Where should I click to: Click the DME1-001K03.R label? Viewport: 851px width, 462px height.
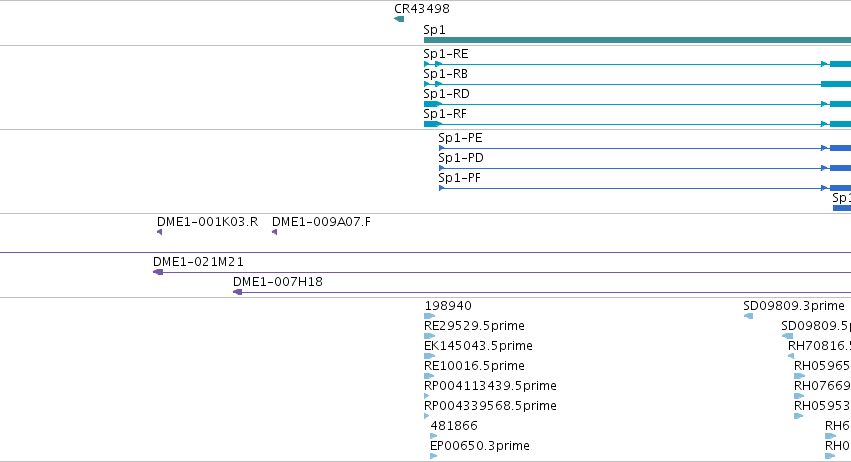pos(207,222)
